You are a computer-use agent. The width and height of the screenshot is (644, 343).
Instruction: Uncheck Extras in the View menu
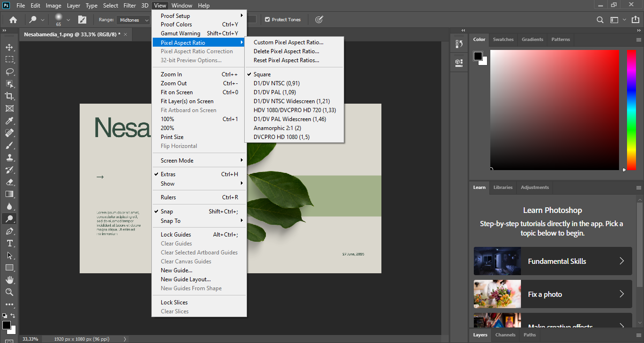pos(168,174)
